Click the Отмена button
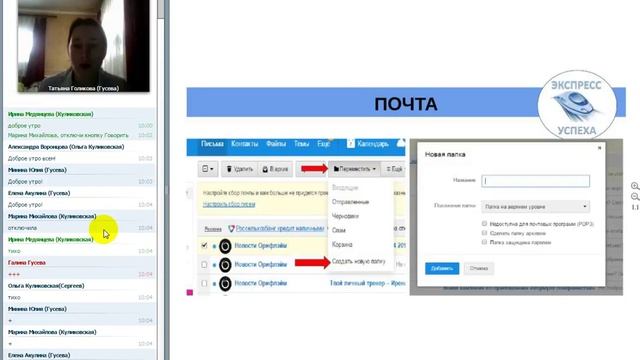 pyautogui.click(x=478, y=269)
